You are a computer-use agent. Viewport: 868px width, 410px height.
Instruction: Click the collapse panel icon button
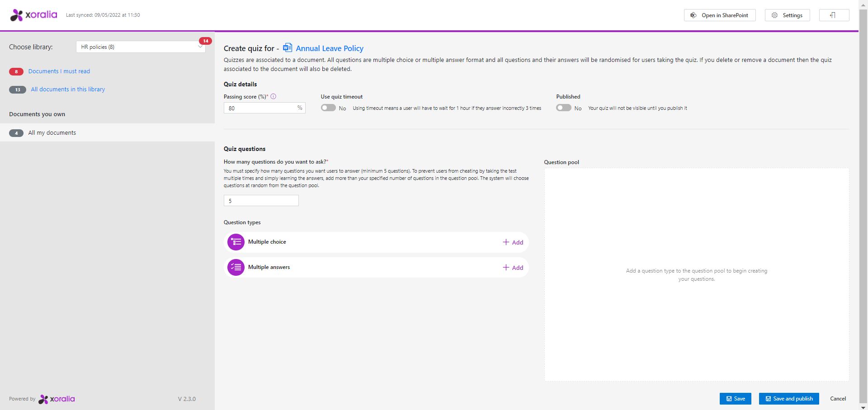834,15
